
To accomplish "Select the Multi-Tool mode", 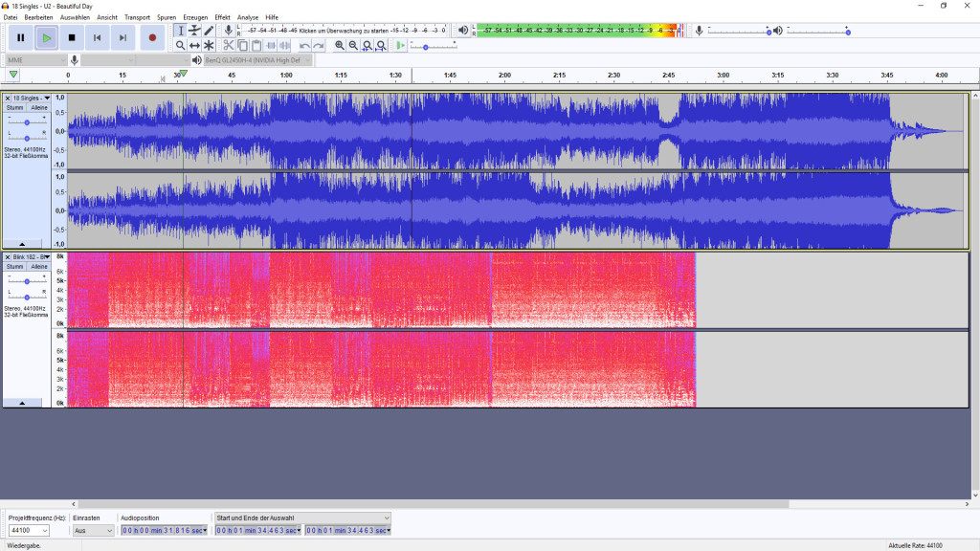I will (x=208, y=45).
